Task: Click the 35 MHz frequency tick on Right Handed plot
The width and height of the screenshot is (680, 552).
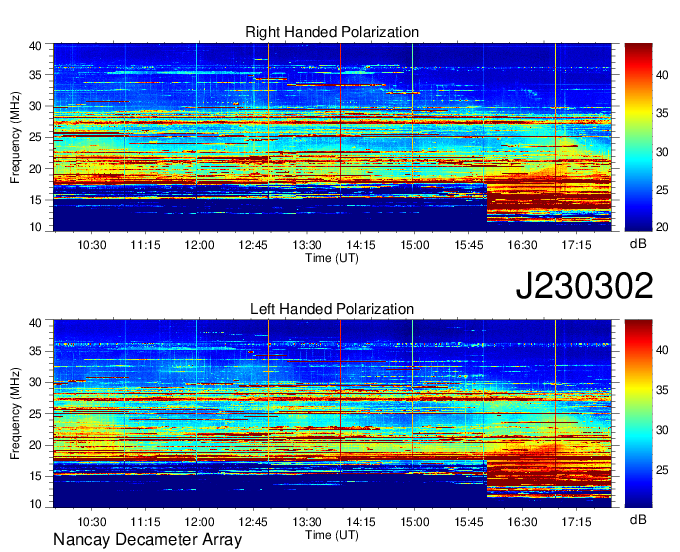Action: 36,75
